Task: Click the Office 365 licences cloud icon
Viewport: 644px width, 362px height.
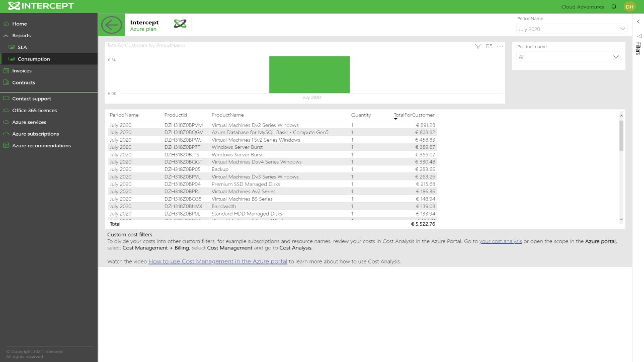Action: [6, 111]
